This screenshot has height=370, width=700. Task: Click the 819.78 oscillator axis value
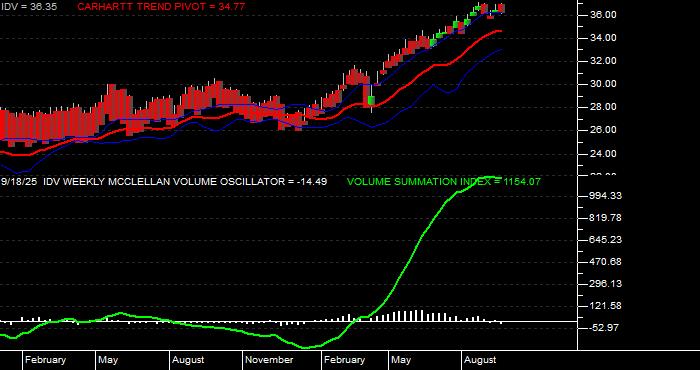[605, 218]
